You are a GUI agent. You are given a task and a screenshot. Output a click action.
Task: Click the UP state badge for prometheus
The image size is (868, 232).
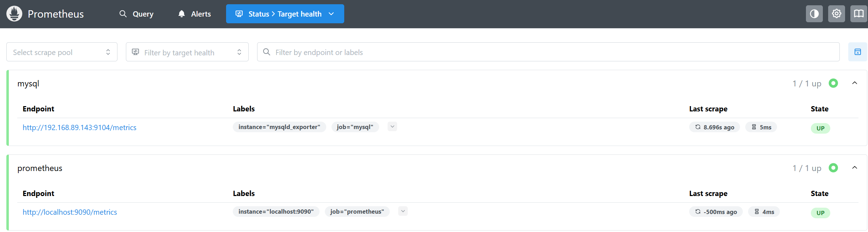[x=820, y=213]
